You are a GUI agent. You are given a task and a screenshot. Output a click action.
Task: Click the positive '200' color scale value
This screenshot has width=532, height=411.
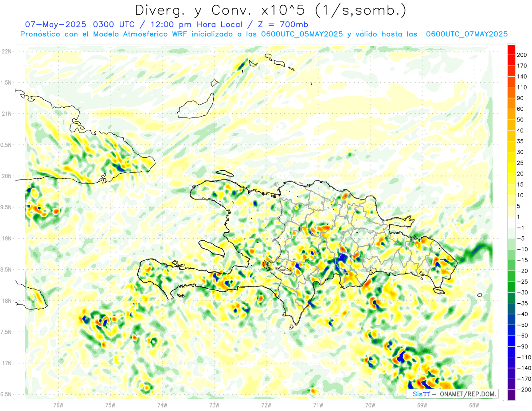[522, 55]
